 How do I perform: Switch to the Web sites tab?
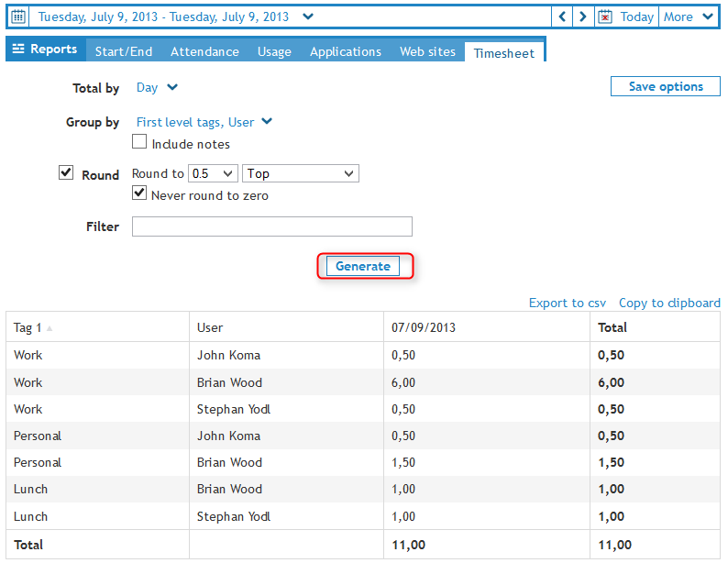427,51
